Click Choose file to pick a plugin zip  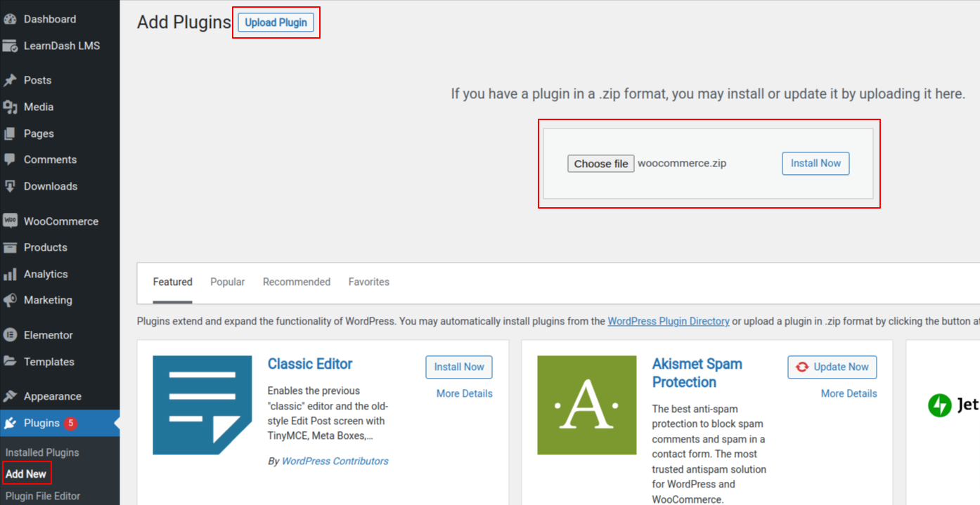[600, 163]
